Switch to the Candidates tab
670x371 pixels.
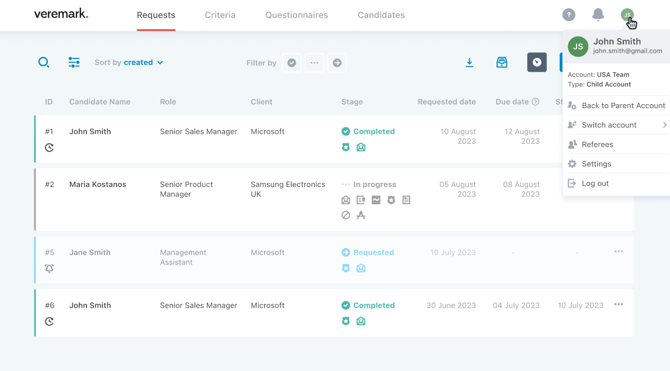[381, 15]
